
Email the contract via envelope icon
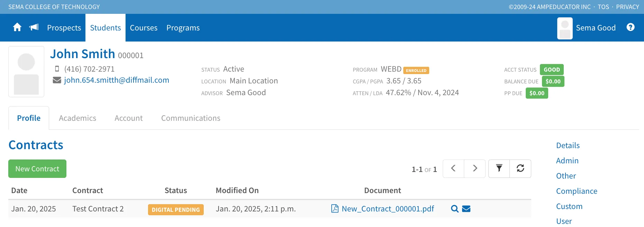pos(466,209)
